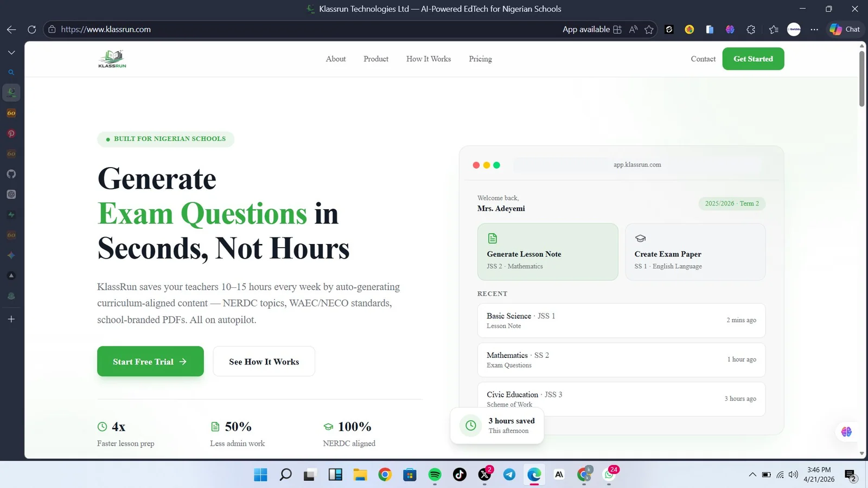Open a new tab with plus icon

[x=11, y=319]
